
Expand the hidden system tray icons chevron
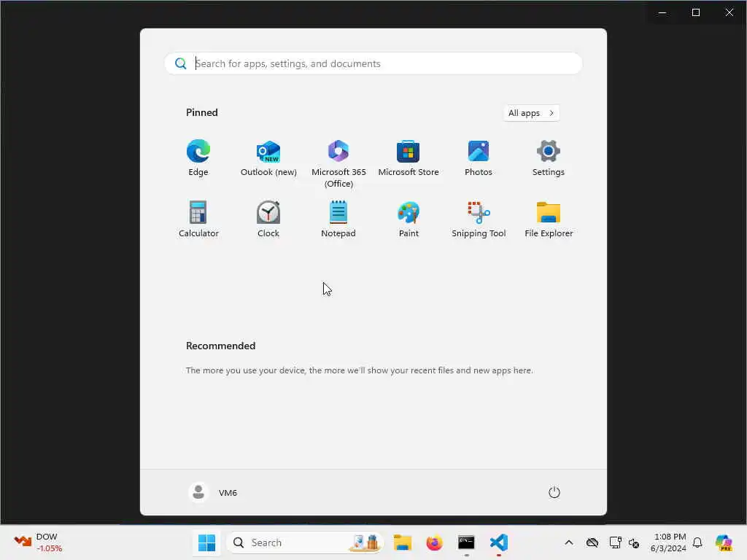click(569, 542)
